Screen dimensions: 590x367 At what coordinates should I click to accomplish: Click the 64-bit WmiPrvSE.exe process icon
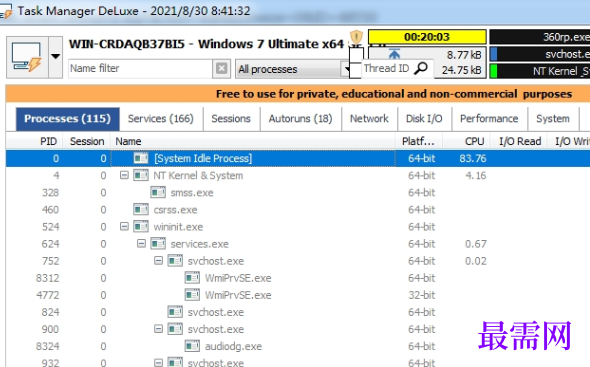click(x=192, y=278)
